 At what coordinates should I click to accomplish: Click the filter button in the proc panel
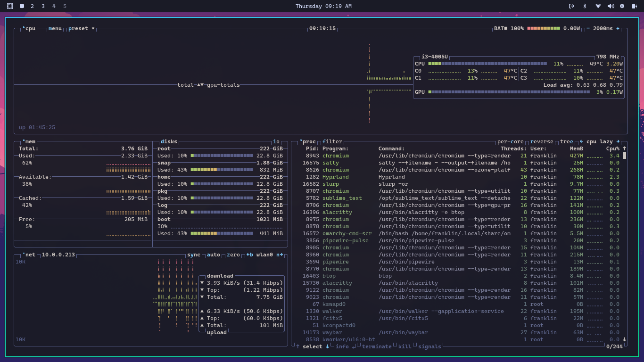coord(332,141)
